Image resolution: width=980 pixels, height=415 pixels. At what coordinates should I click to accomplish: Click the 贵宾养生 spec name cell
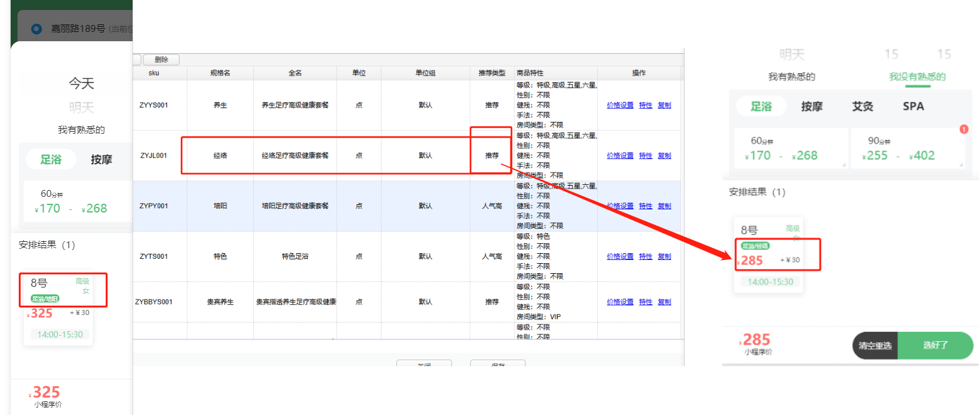220,302
